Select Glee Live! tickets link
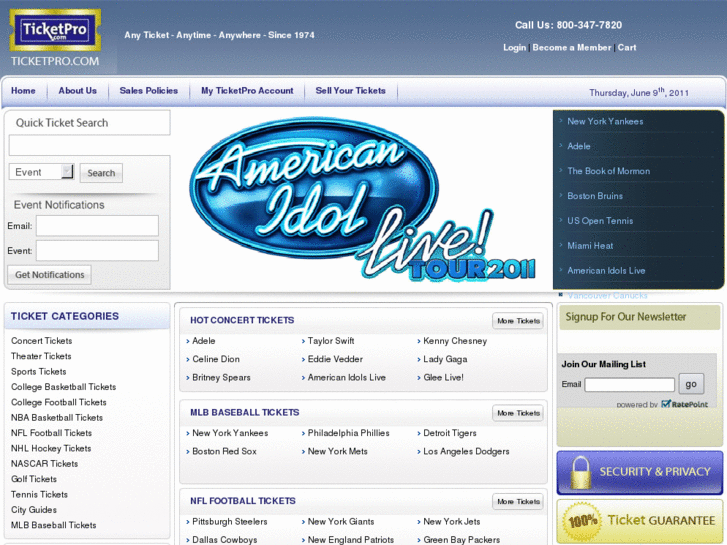 [443, 378]
